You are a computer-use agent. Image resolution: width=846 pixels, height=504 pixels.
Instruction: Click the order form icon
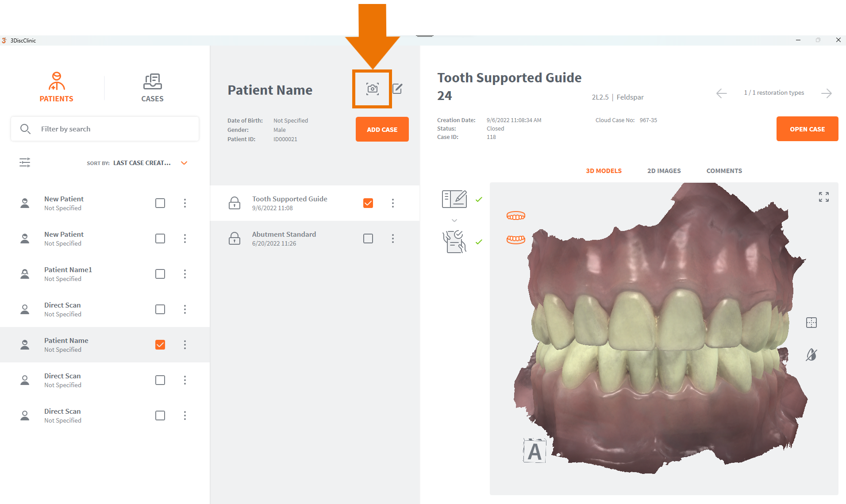point(454,199)
